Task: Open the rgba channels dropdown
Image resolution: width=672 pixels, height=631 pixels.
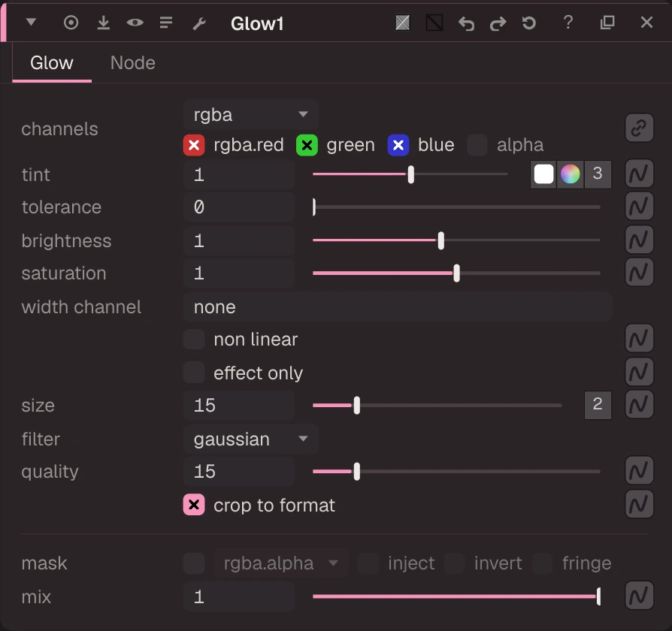Action: [x=251, y=115]
